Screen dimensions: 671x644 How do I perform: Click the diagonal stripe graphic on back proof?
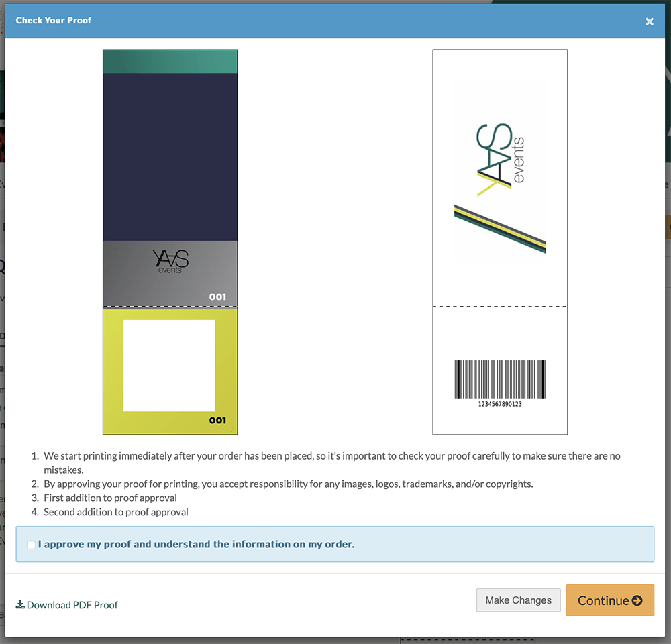click(500, 229)
